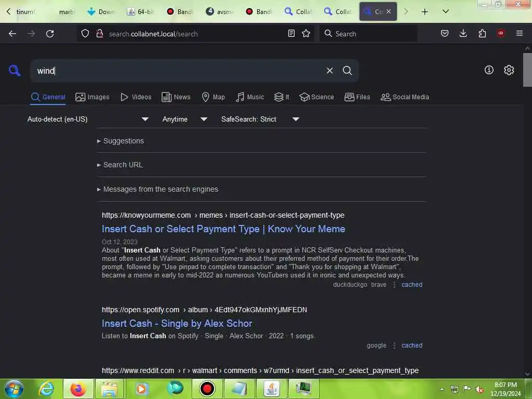532x399 pixels.
Task: Open Firefox hamburger menu
Action: point(519,33)
